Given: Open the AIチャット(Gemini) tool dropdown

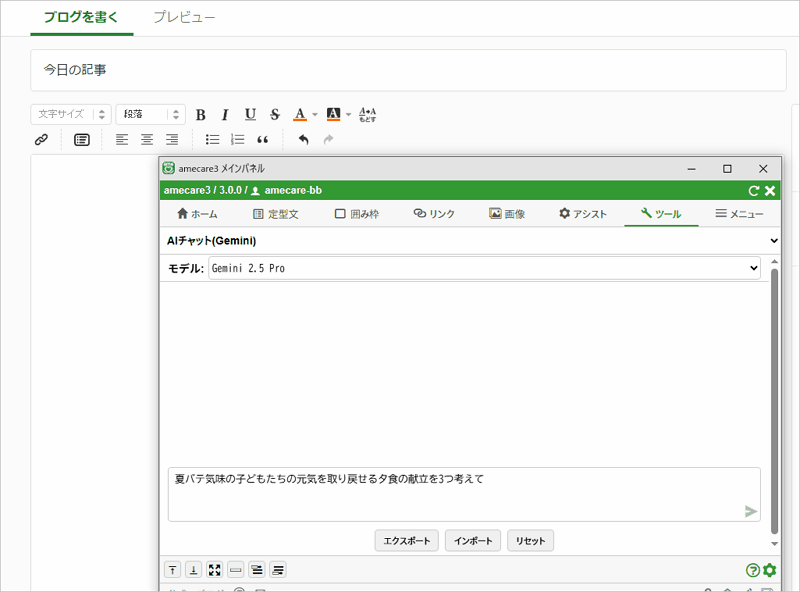Looking at the screenshot, I should pyautogui.click(x=472, y=241).
